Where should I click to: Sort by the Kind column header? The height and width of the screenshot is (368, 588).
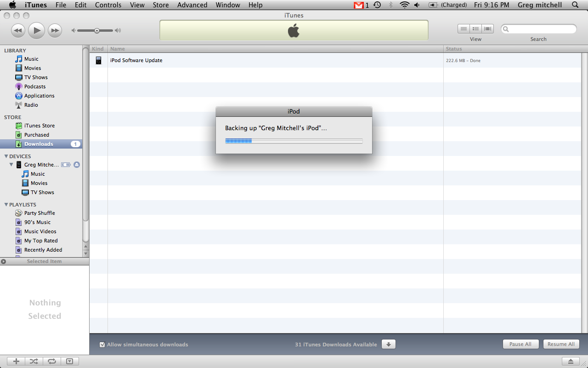(98, 49)
